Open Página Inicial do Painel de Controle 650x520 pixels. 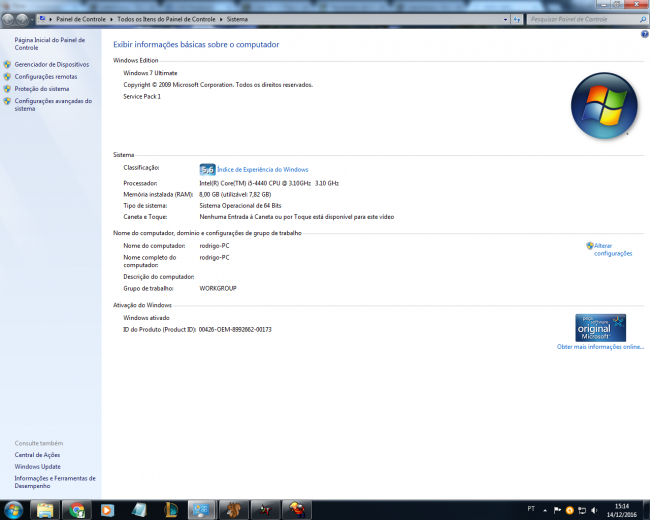click(x=50, y=44)
